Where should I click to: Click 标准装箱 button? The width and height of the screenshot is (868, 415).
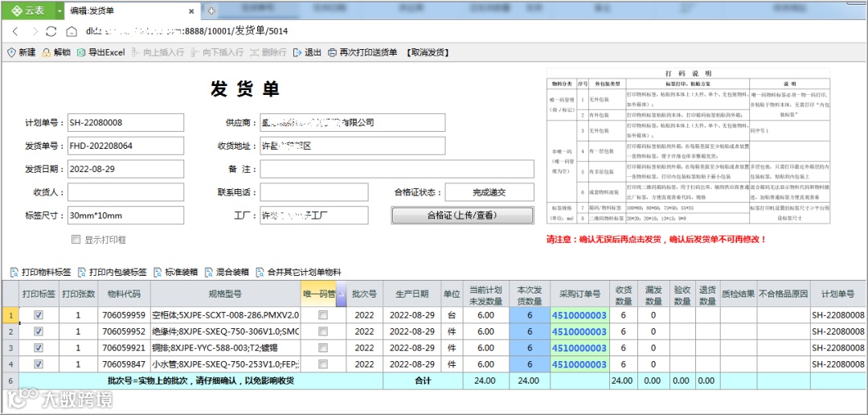coord(175,273)
